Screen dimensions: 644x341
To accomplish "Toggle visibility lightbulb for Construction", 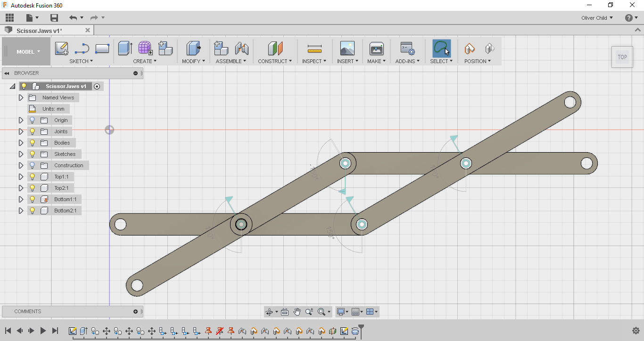I will pos(33,165).
